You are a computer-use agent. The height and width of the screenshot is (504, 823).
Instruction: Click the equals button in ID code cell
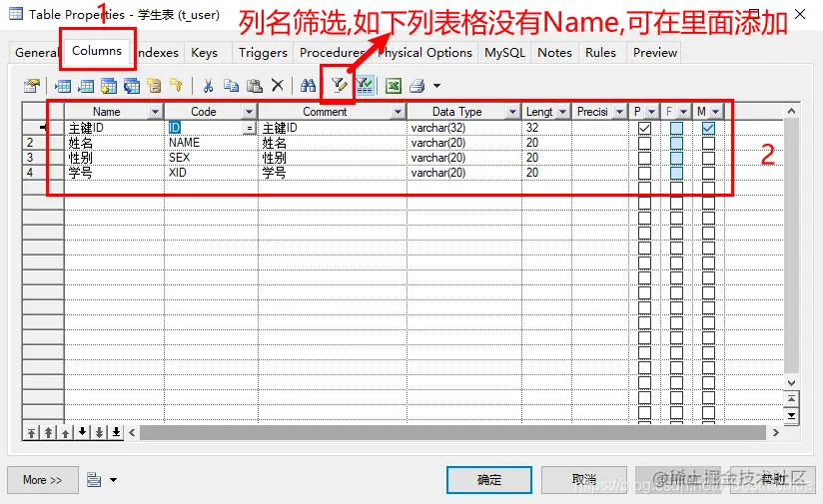[x=250, y=128]
